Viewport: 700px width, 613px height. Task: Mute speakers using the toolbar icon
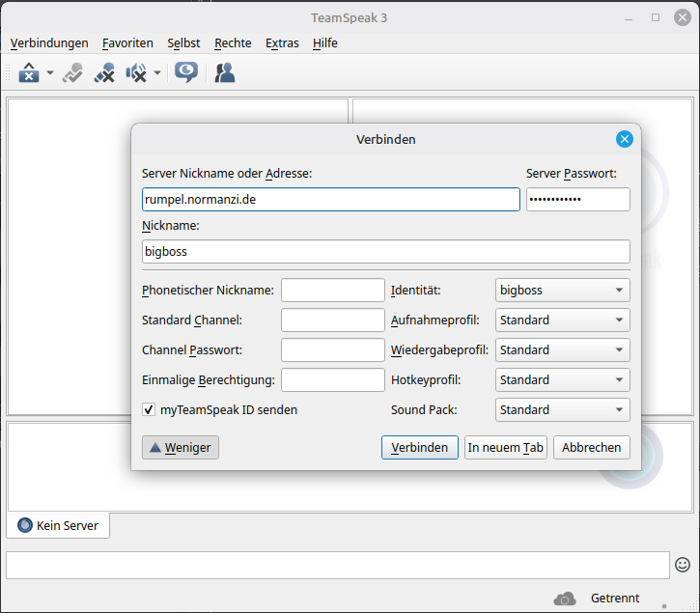[136, 72]
